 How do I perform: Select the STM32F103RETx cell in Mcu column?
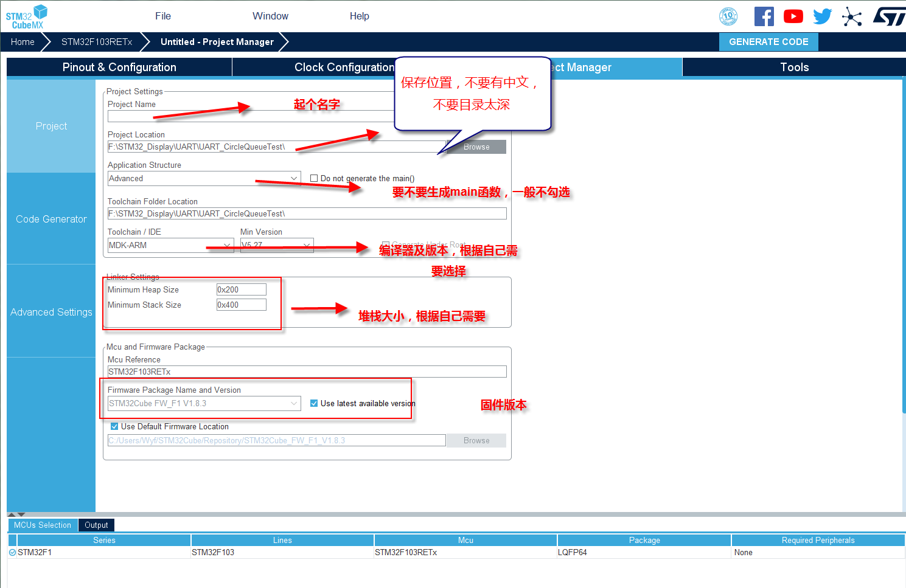click(465, 553)
